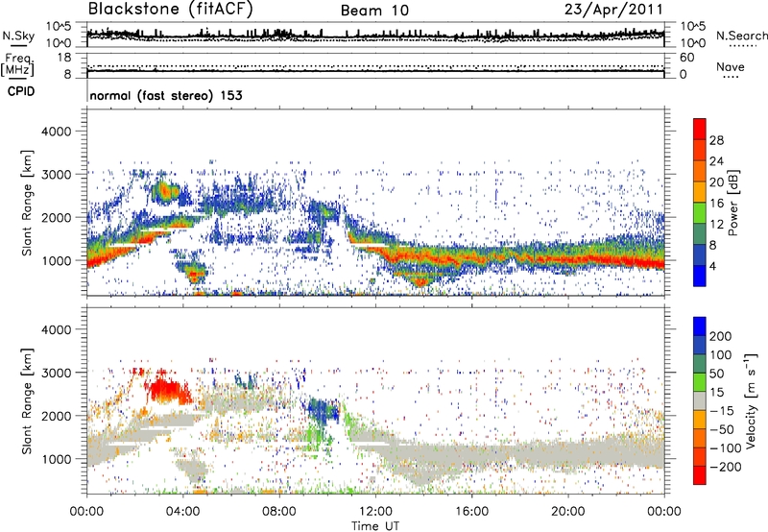Click the frequency axis value 18
768x532 pixels.
tap(64, 57)
